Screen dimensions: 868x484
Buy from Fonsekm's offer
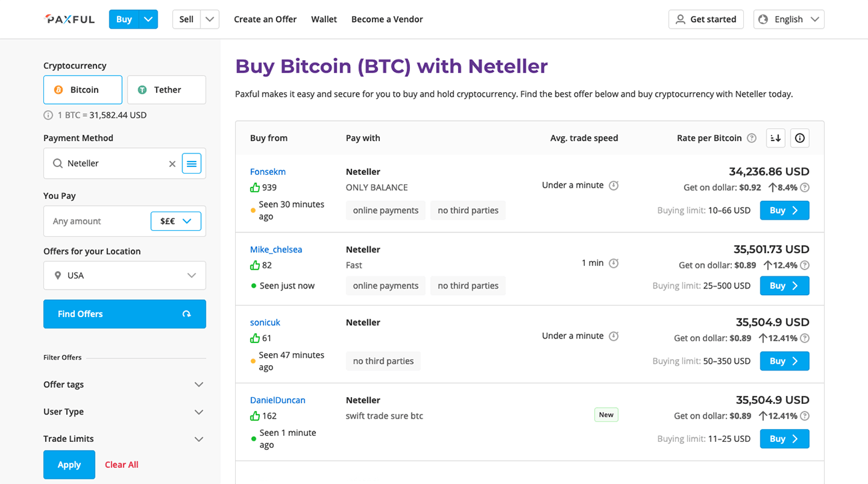pyautogui.click(x=785, y=210)
